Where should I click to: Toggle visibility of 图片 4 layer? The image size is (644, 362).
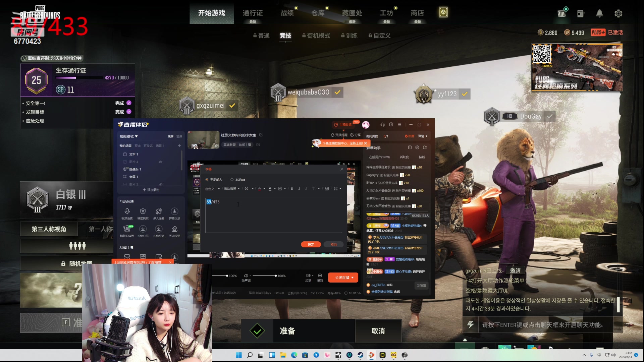tap(161, 162)
